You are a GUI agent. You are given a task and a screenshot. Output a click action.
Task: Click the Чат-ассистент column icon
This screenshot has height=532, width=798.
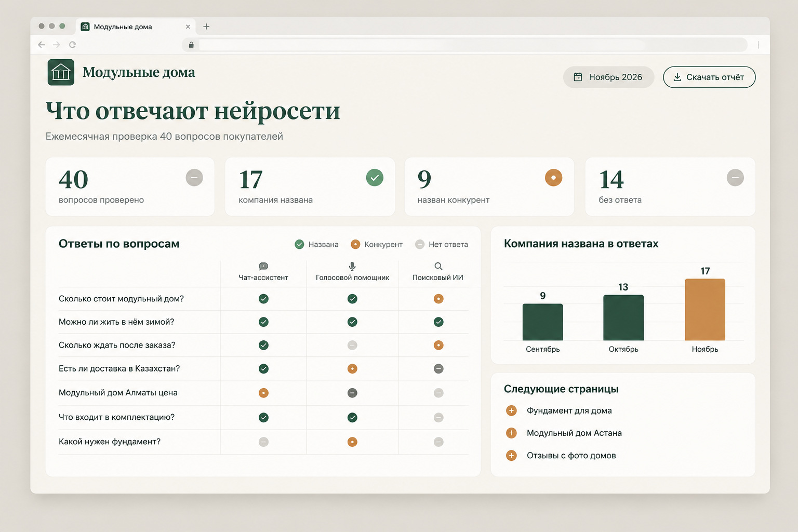point(263,267)
